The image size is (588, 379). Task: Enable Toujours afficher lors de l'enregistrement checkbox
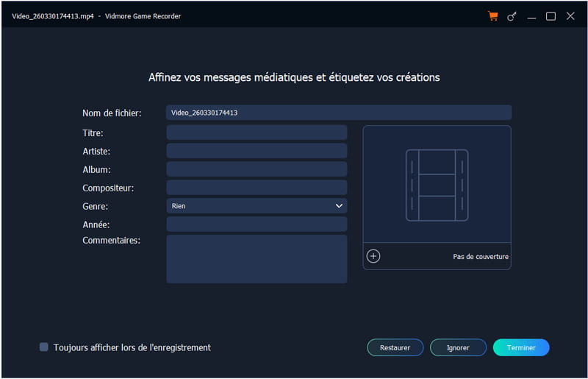point(44,347)
